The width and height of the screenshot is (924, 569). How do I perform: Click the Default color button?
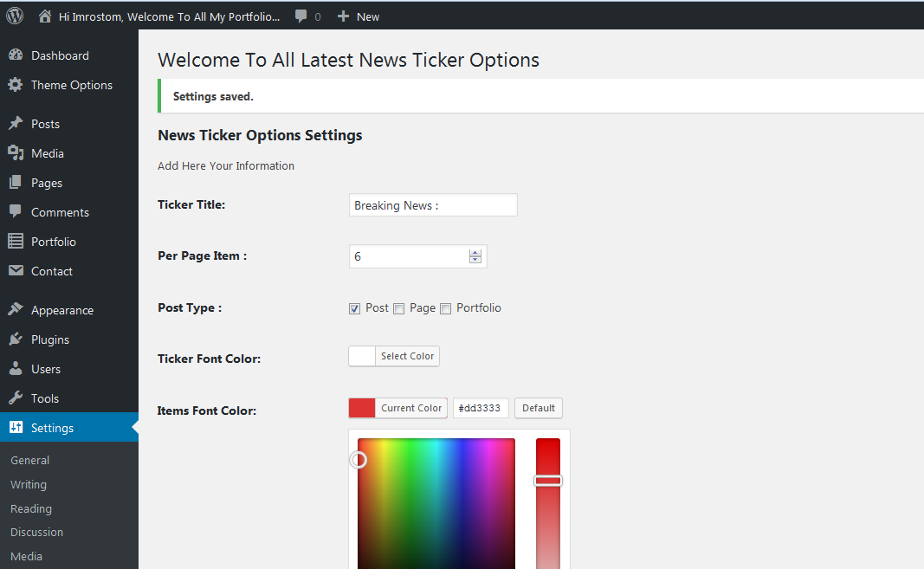(539, 408)
